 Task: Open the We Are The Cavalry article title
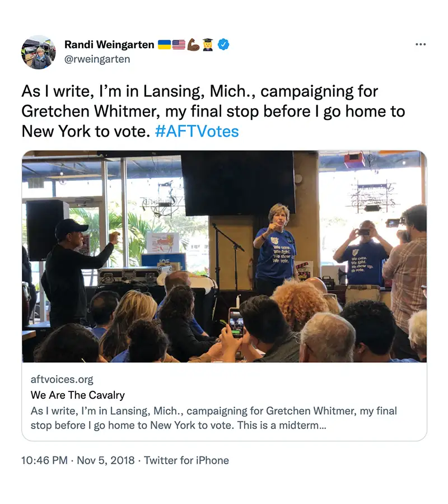coord(78,395)
